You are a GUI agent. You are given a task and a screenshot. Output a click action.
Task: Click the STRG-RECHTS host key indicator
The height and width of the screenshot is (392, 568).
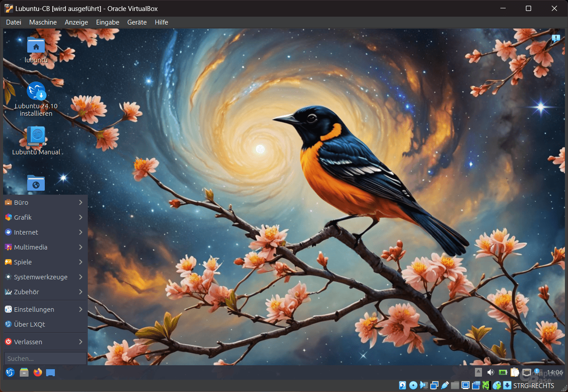coord(534,386)
